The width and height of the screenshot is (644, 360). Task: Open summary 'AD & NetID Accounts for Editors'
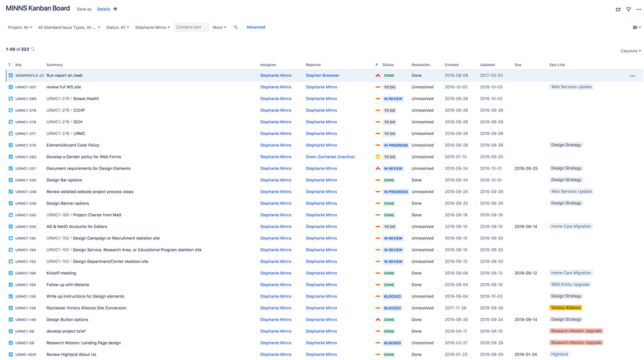coord(77,226)
